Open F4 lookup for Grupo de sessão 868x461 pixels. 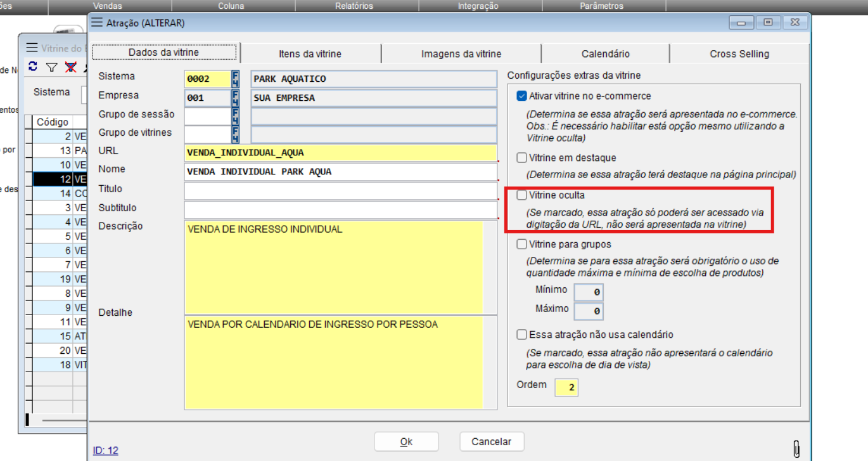(x=236, y=117)
